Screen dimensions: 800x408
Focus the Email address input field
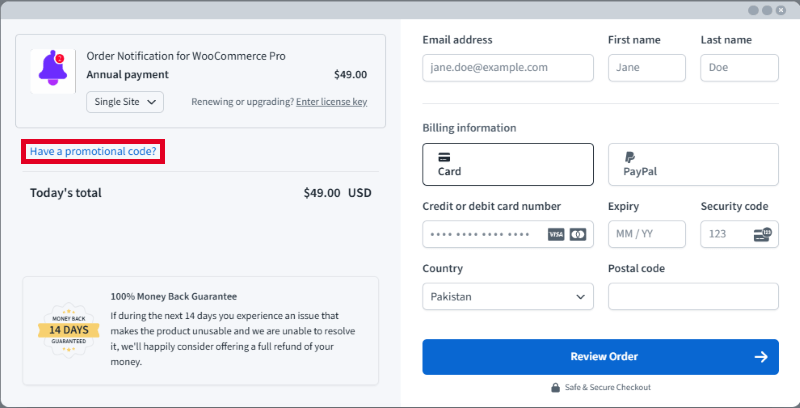(508, 68)
